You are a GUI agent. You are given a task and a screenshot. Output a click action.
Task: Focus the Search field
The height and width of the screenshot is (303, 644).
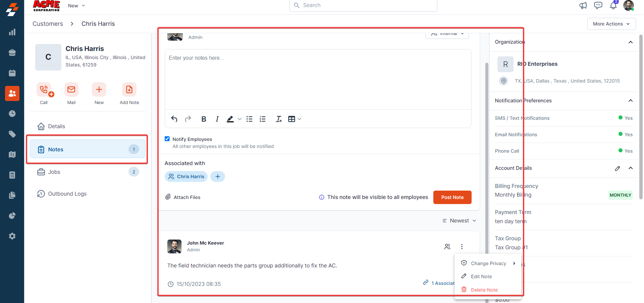click(363, 5)
